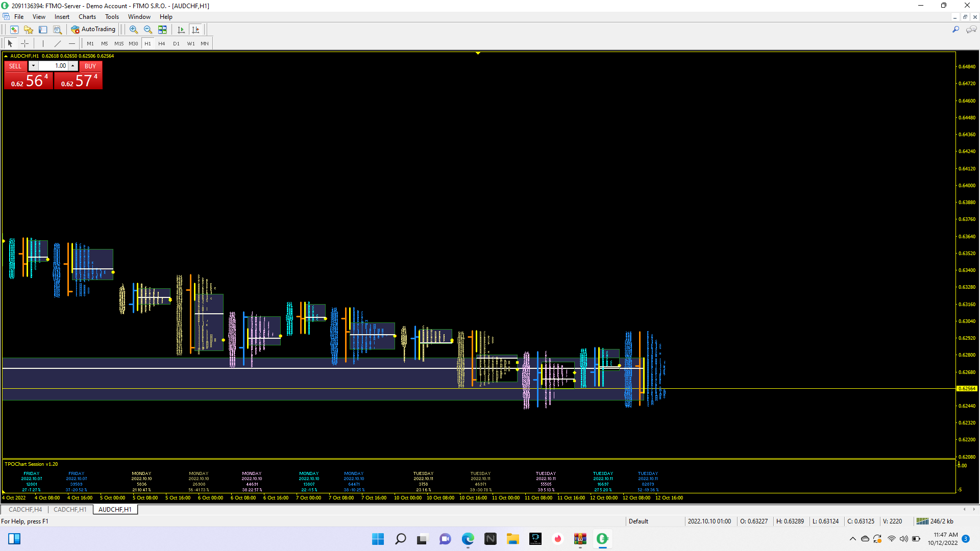This screenshot has height=551, width=980.
Task: Draw a trendline with line tool
Action: tap(58, 43)
